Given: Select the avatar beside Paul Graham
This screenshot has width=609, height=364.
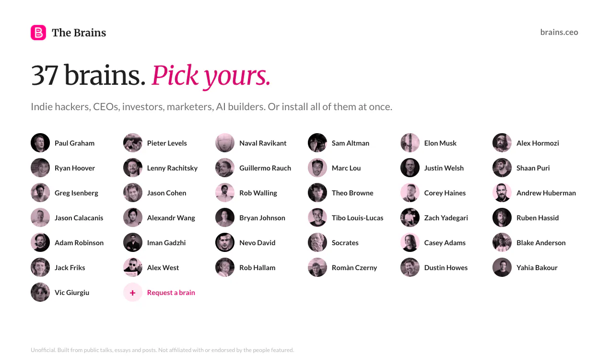Looking at the screenshot, I should [40, 143].
